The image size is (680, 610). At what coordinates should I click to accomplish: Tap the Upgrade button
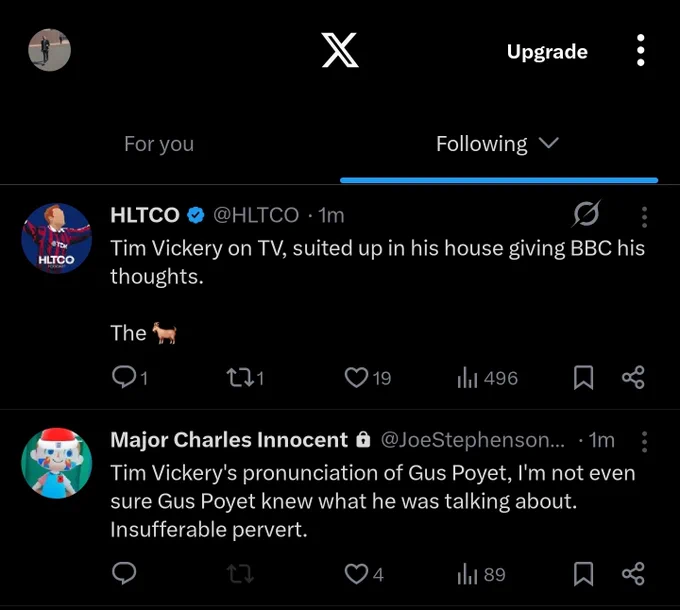tap(547, 52)
